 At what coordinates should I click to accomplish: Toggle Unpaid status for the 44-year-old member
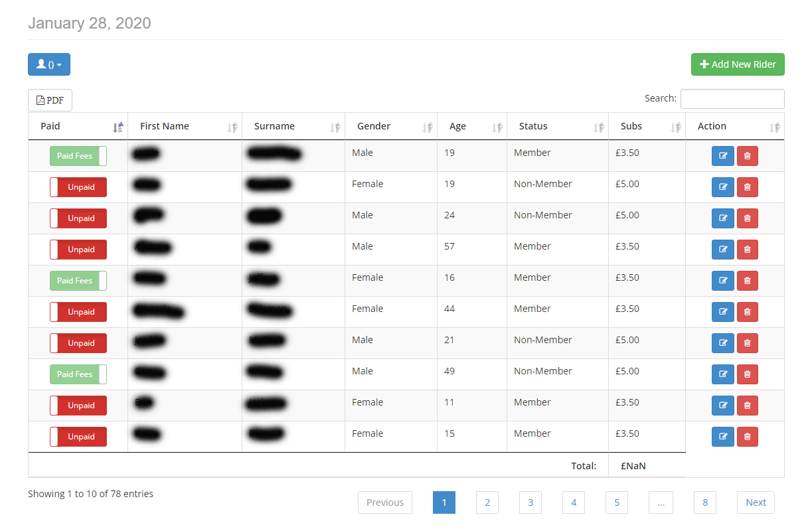click(78, 311)
